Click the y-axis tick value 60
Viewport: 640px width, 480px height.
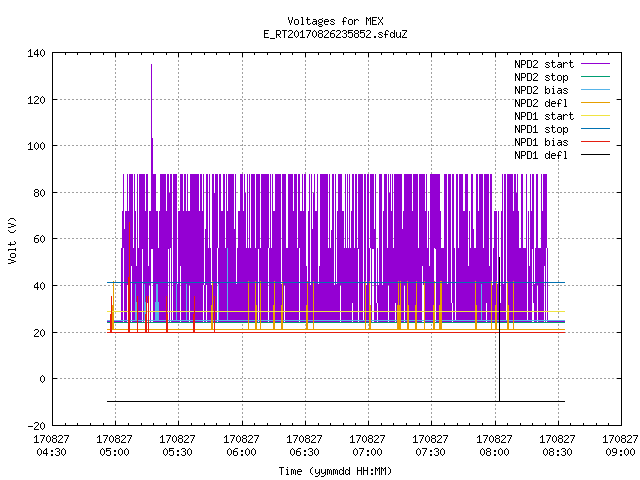click(x=40, y=239)
